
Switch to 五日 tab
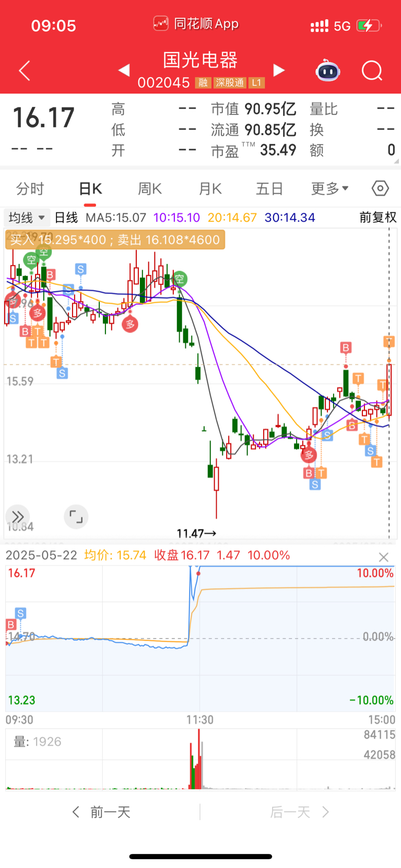tap(269, 188)
